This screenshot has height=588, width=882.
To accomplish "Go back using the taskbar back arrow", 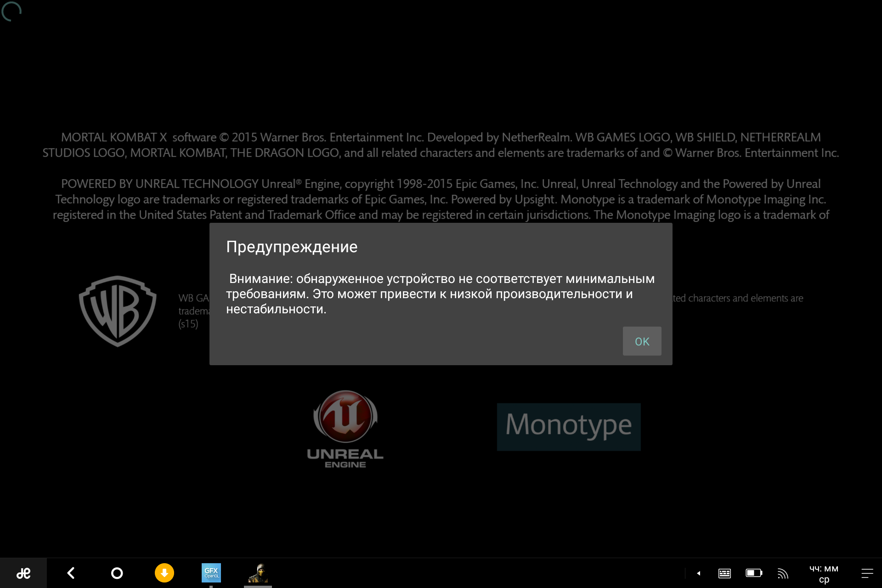I will (71, 573).
